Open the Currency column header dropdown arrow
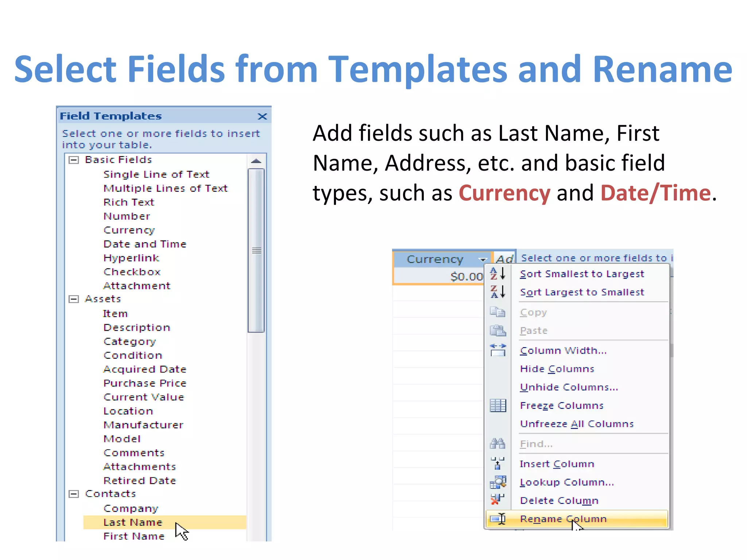 [483, 260]
